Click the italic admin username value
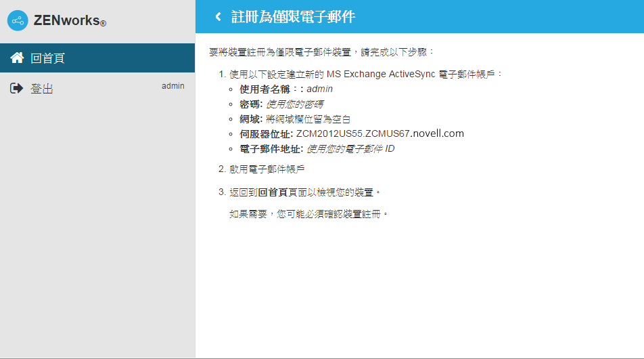Screen dimensions: 644x359 point(319,89)
